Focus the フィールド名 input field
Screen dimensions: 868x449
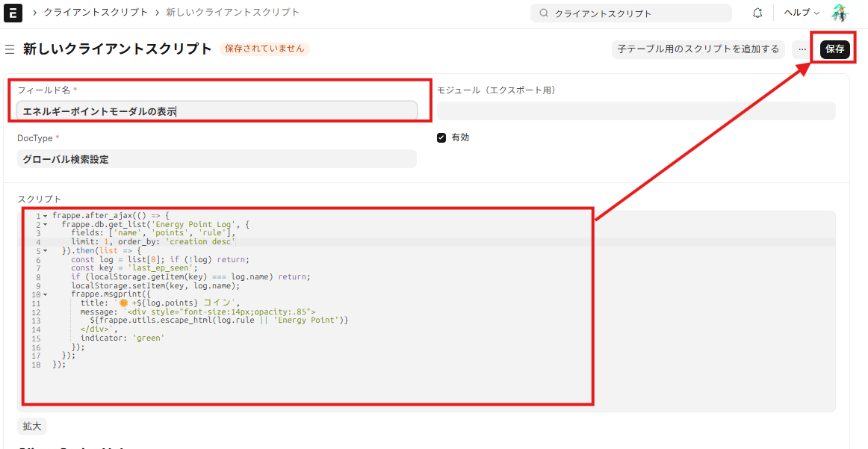[x=217, y=111]
